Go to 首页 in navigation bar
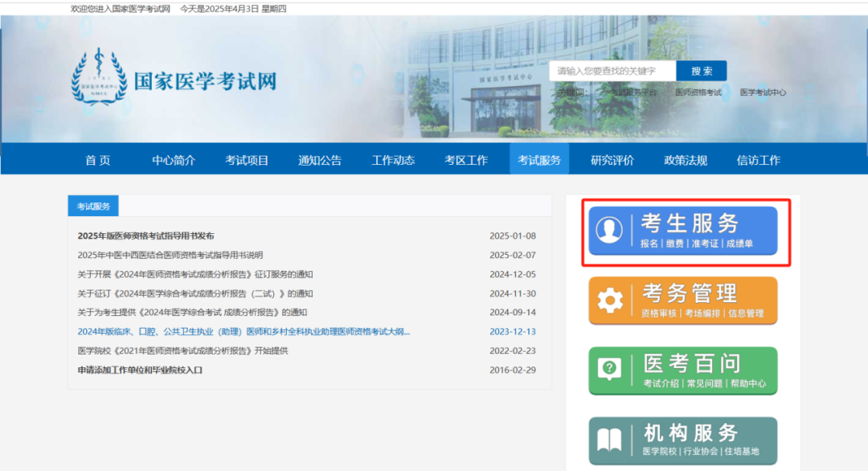 click(x=98, y=160)
